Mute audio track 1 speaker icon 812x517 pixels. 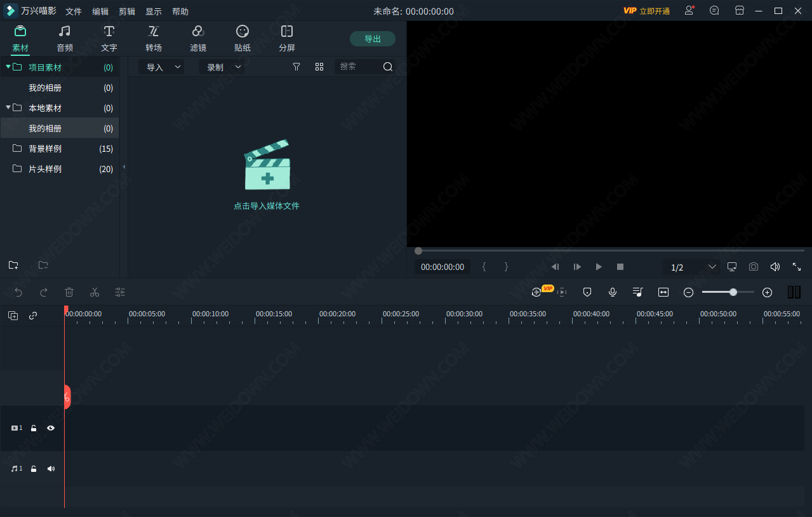(51, 469)
